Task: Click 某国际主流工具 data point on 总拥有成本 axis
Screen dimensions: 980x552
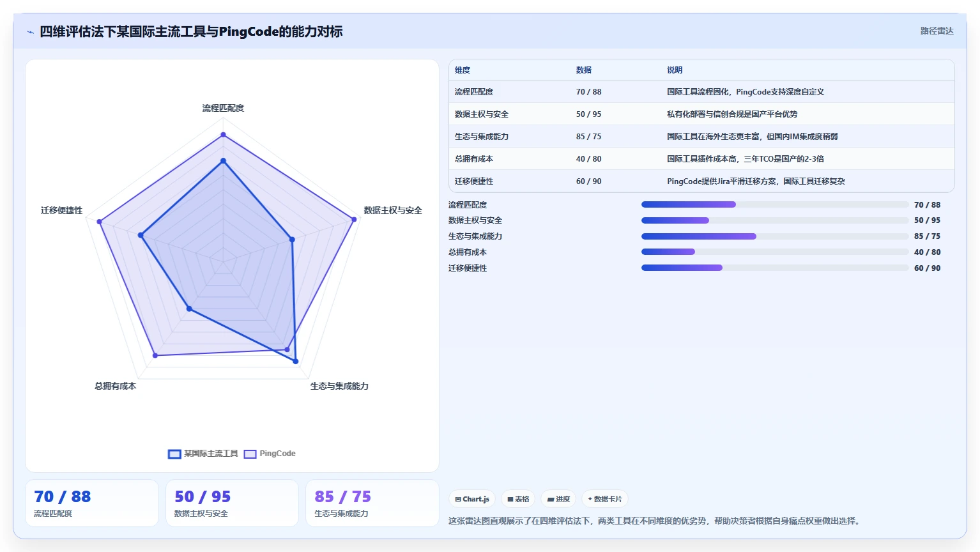Action: (x=189, y=309)
